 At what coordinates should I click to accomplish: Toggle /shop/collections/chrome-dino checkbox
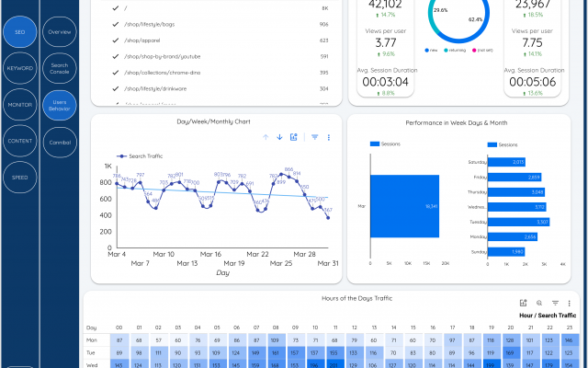coord(115,73)
